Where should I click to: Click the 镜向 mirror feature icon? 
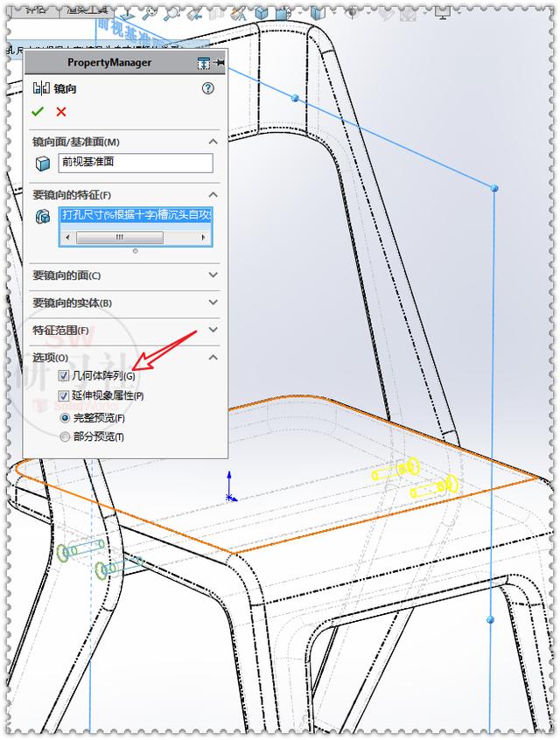41,88
